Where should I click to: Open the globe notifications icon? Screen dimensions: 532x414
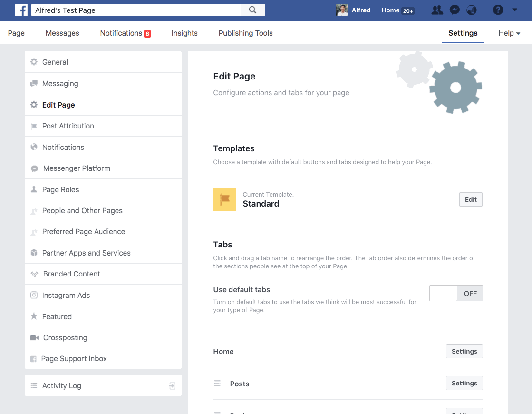472,10
